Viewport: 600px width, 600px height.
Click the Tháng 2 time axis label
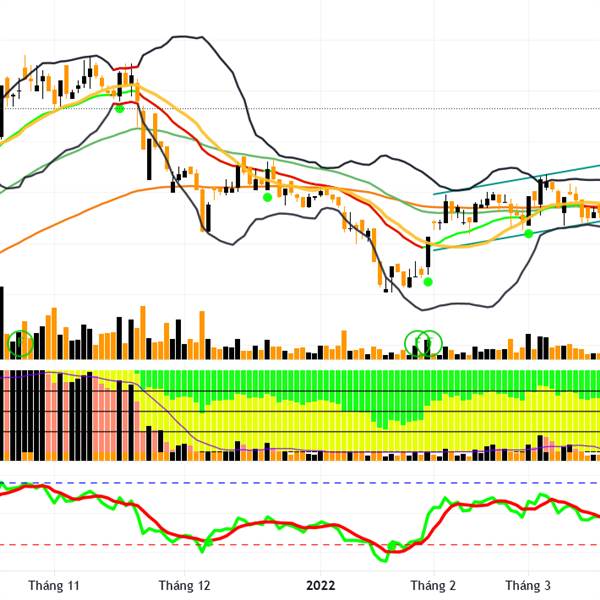point(433,585)
